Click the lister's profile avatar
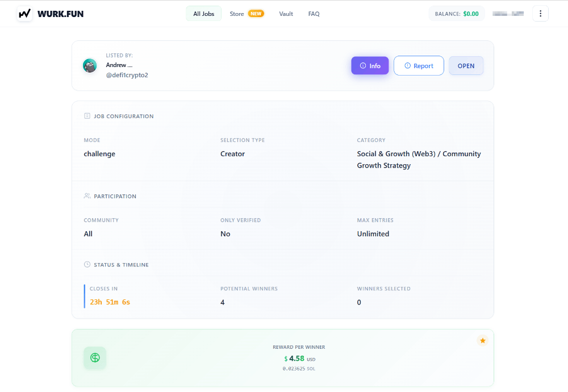 90,66
